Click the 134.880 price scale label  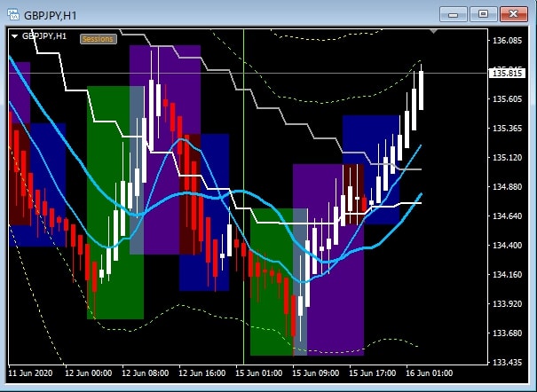(506, 187)
